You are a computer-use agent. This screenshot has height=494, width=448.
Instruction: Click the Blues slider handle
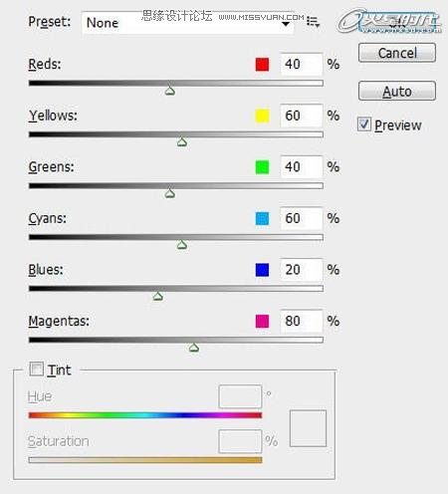pos(158,296)
